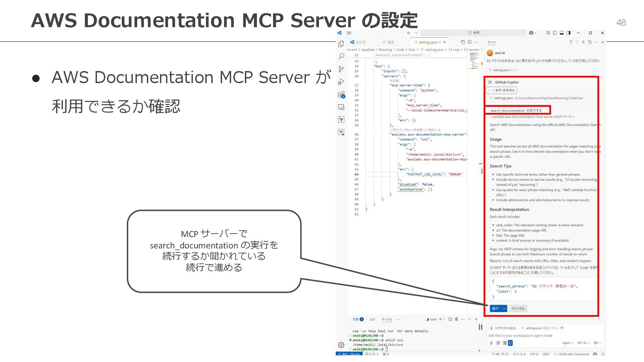Close the terminal panel
This screenshot has height=362, width=644.
point(476,319)
